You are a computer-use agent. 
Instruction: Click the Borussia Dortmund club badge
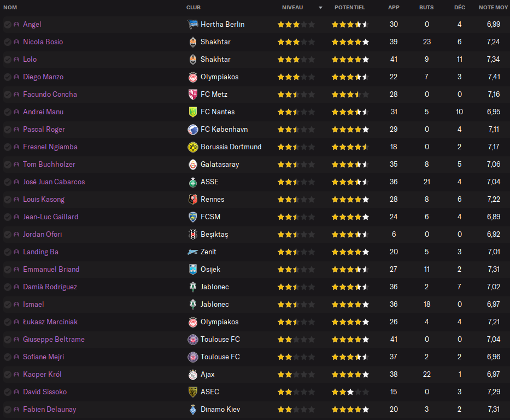coord(193,147)
